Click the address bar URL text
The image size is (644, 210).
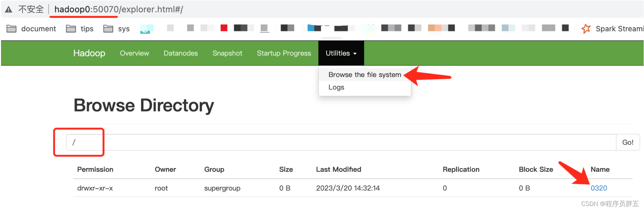tap(119, 9)
